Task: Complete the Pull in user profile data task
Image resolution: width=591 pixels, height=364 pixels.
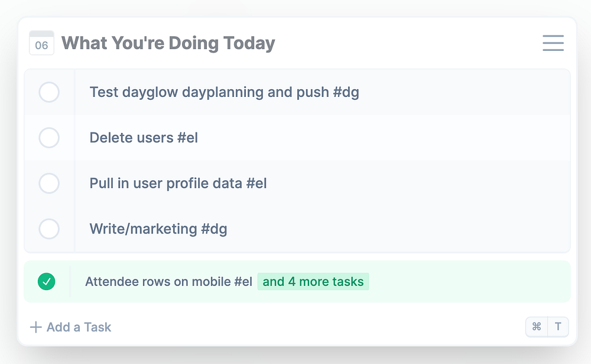Action: coord(49,183)
